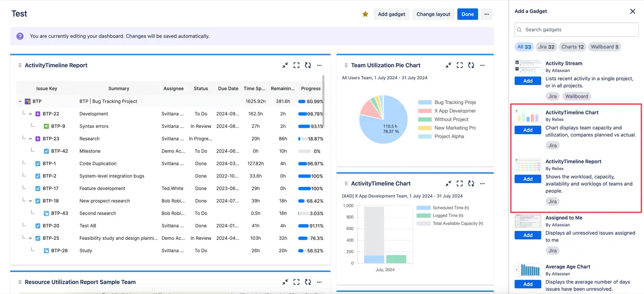Filter gadgets by Wallboard category
The width and height of the screenshot is (644, 294).
(604, 47)
